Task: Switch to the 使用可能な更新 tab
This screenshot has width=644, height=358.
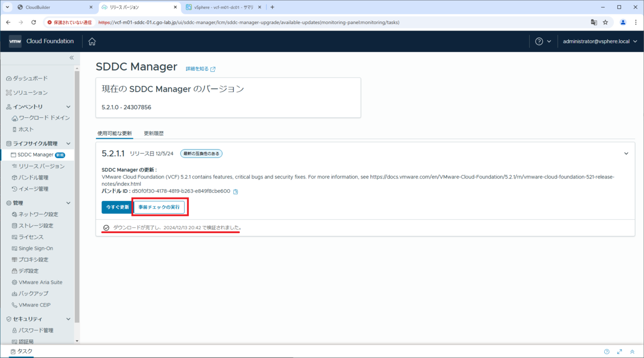Action: (114, 133)
